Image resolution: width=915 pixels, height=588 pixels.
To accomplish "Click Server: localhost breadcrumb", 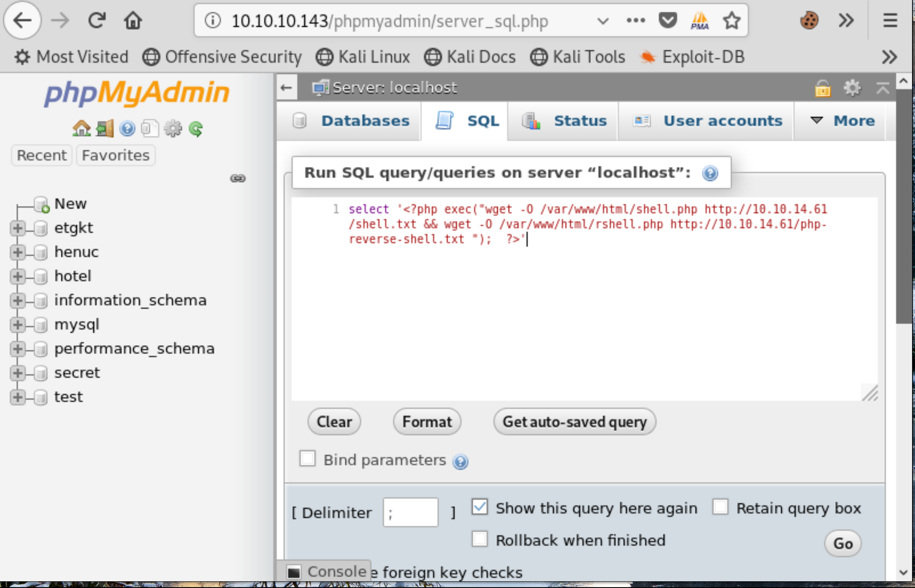I will tap(394, 88).
